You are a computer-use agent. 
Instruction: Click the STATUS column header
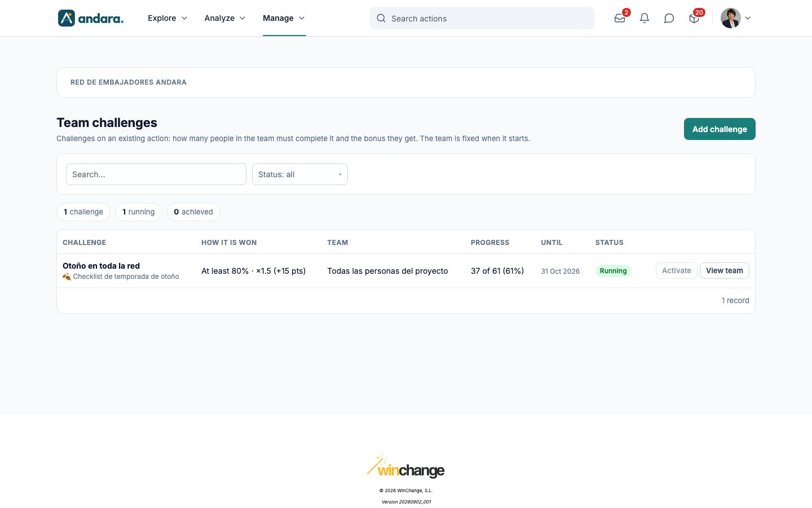click(x=610, y=243)
